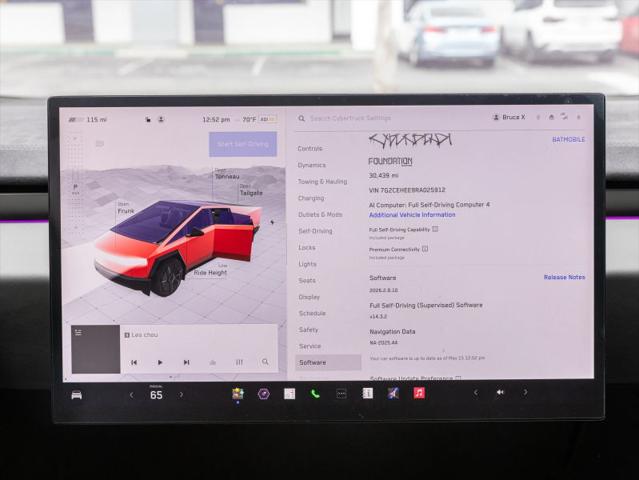Decrease cabin temperature with left arrow
Screen dimensions: 639x480
[131, 395]
